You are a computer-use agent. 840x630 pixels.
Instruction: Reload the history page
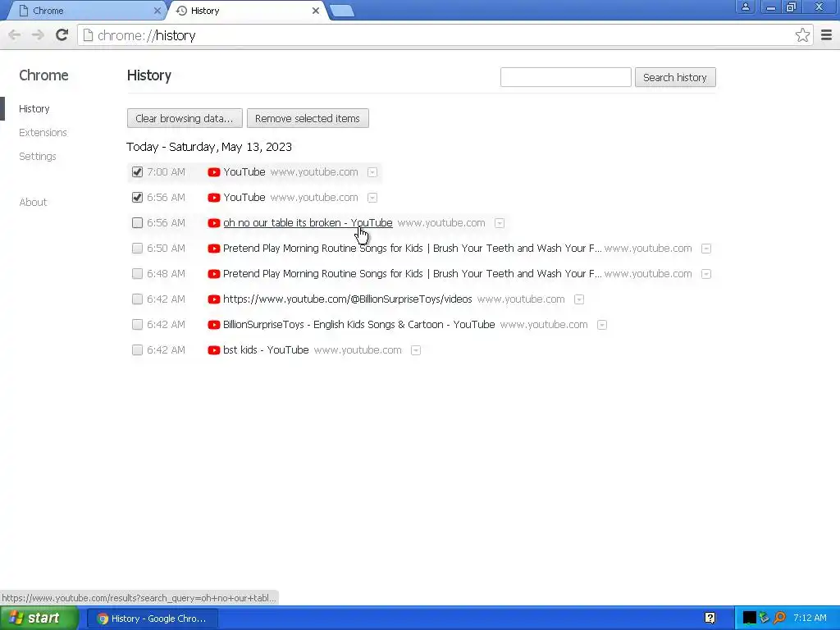(62, 35)
